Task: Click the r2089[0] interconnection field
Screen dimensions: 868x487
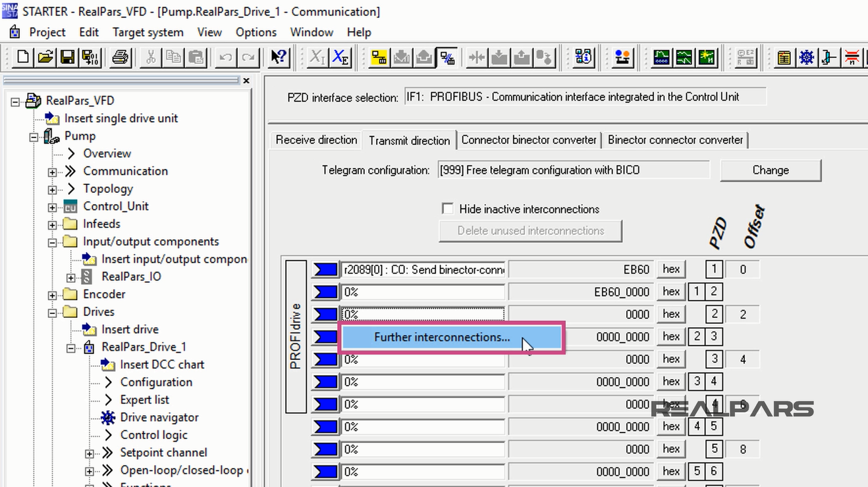Action: [x=423, y=269]
